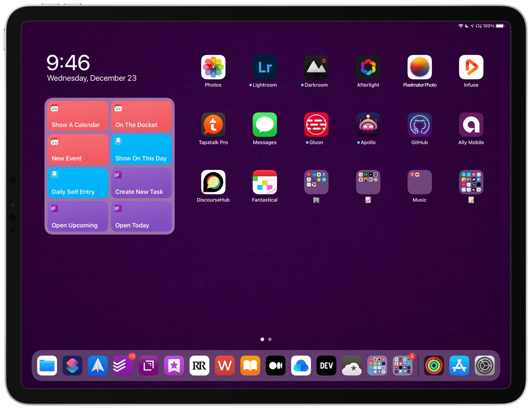
Task: Open the folder labeled with a building emoji
Action: coord(316,182)
